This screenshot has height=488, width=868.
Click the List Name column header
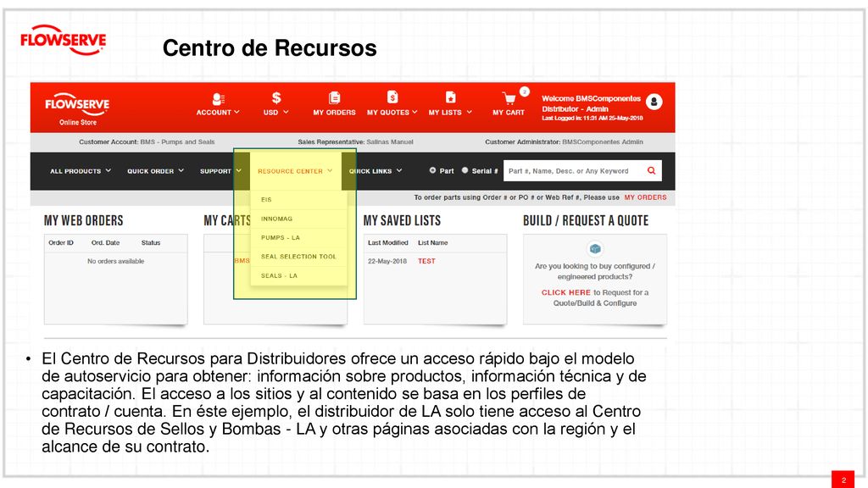(x=433, y=242)
